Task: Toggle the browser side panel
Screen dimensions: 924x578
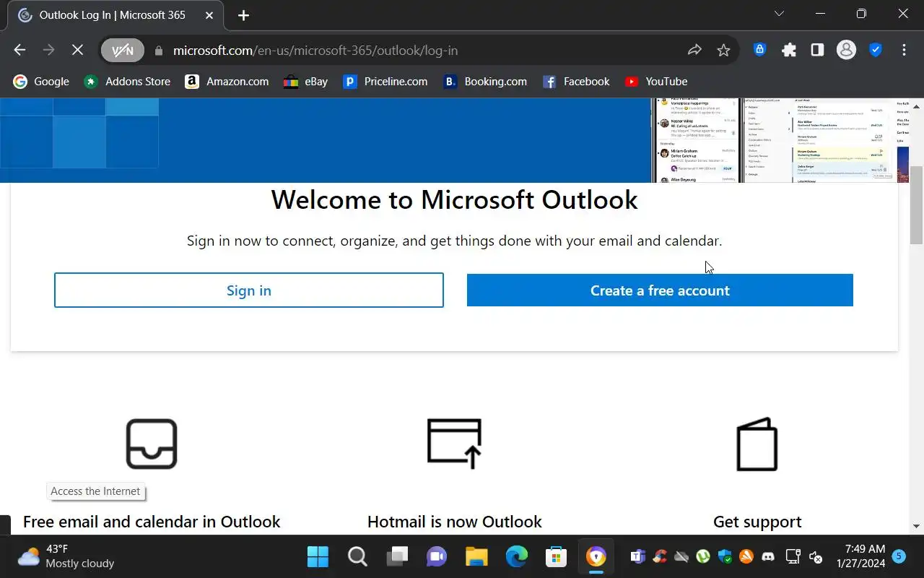Action: pyautogui.click(x=817, y=50)
